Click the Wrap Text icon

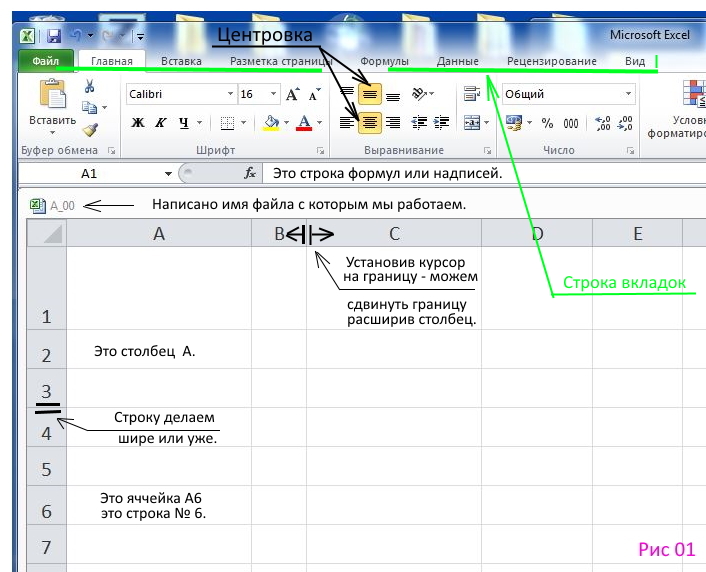[471, 94]
